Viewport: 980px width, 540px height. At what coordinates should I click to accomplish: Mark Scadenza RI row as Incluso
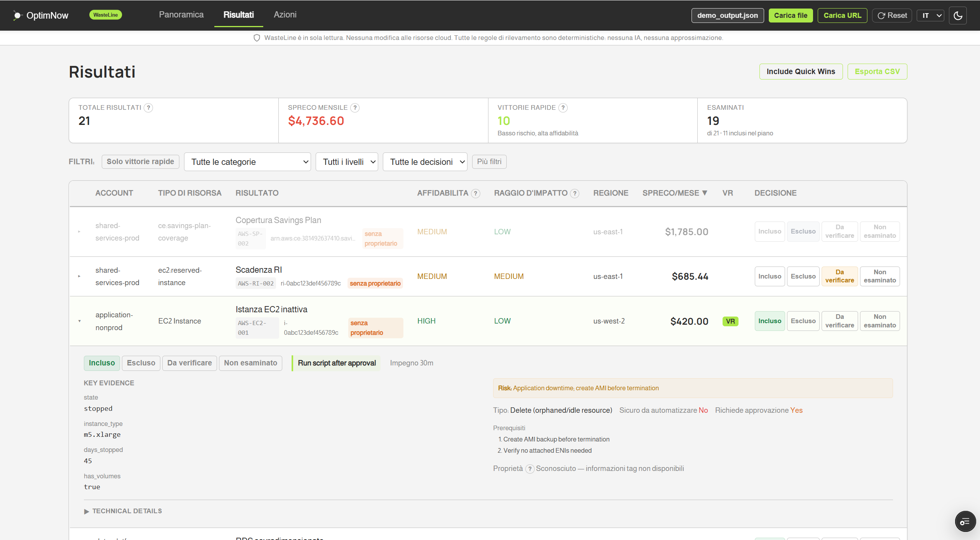(769, 276)
